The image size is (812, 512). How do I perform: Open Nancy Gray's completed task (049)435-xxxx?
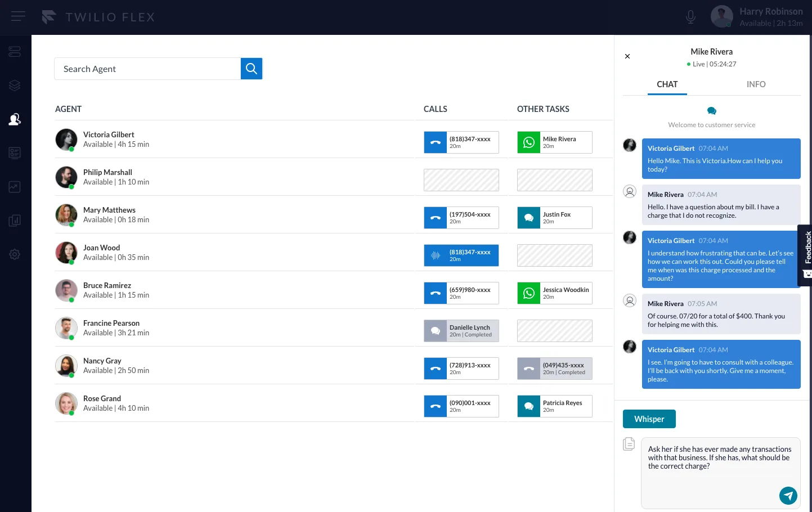[555, 369]
